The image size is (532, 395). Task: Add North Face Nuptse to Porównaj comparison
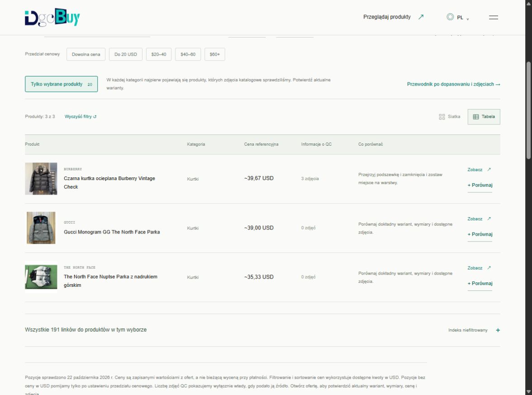480,284
